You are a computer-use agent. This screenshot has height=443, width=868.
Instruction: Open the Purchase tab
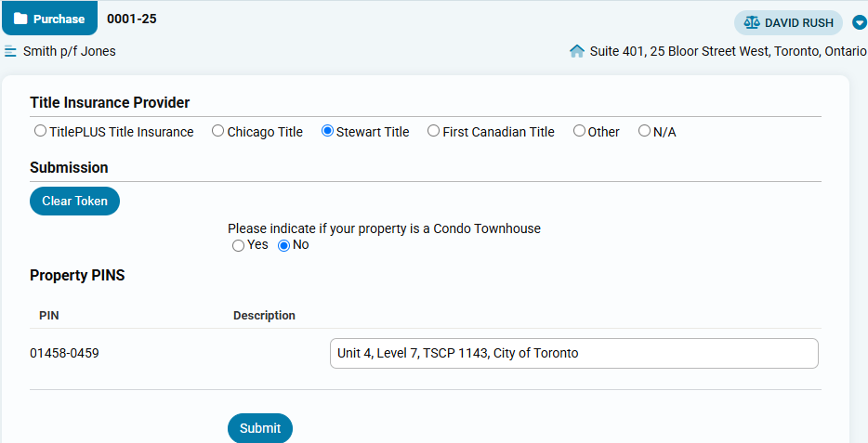(49, 19)
